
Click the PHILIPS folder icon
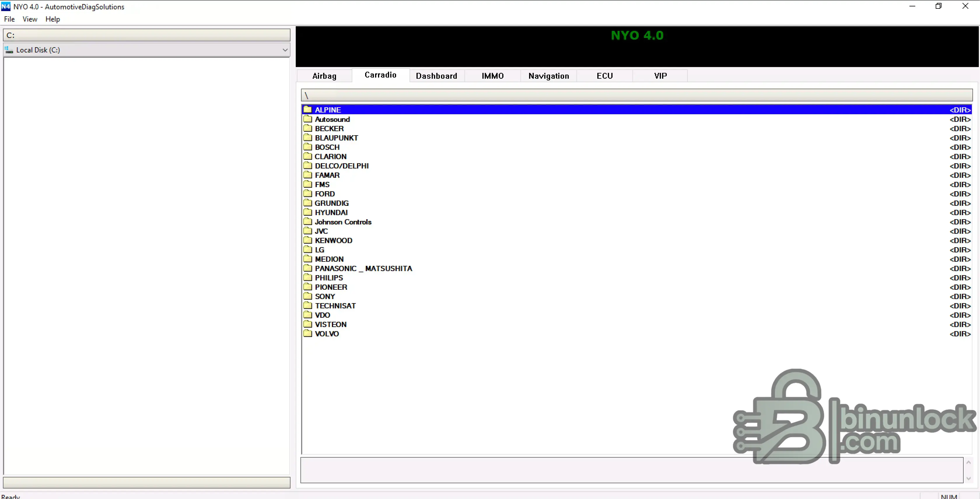(307, 277)
